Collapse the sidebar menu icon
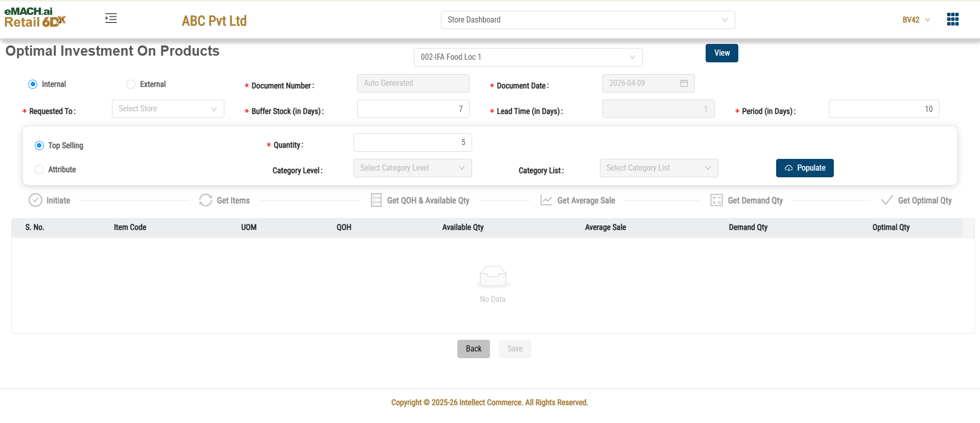This screenshot has height=423, width=980. pyautogui.click(x=111, y=18)
